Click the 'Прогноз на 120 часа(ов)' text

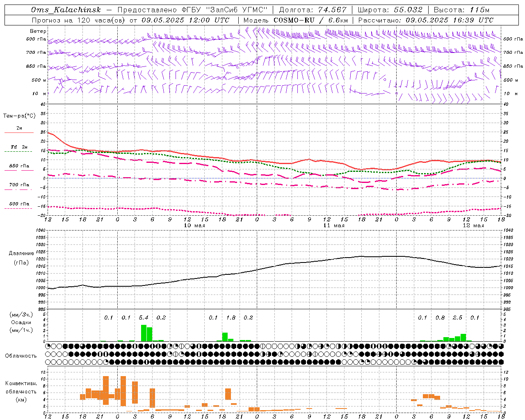[x=78, y=20]
